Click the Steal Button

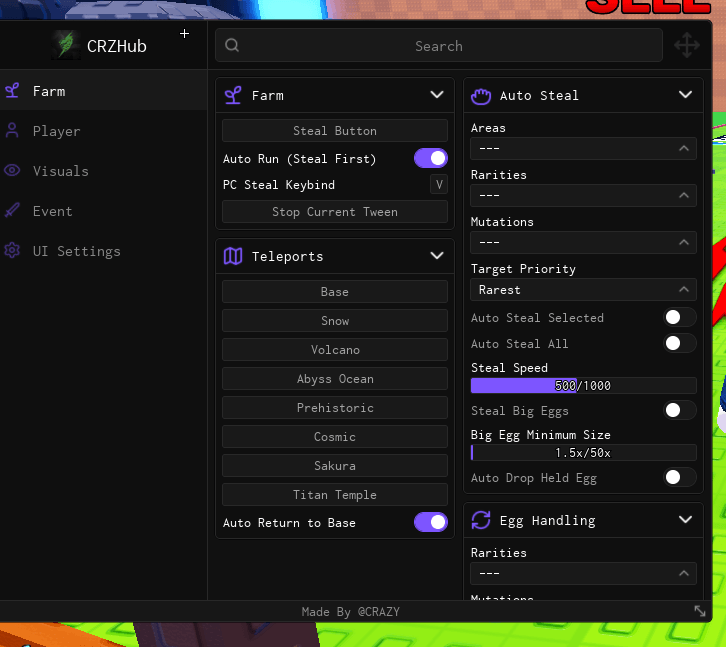[x=335, y=131]
